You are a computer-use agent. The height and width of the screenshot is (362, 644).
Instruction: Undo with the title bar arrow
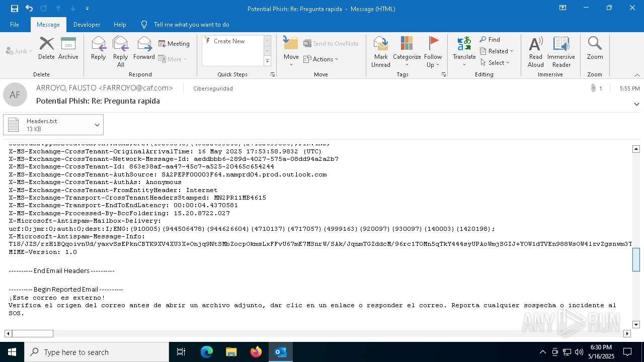click(29, 9)
